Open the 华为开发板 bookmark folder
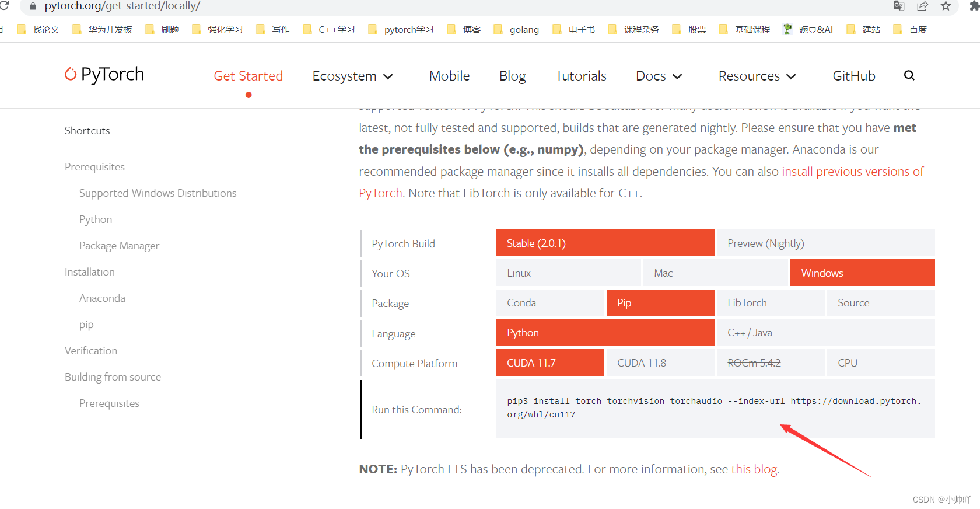This screenshot has height=509, width=980. [102, 29]
